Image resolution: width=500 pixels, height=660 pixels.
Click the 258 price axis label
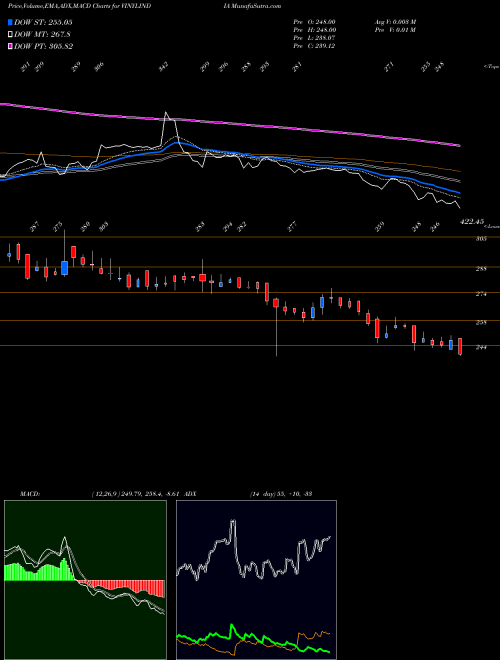(481, 322)
